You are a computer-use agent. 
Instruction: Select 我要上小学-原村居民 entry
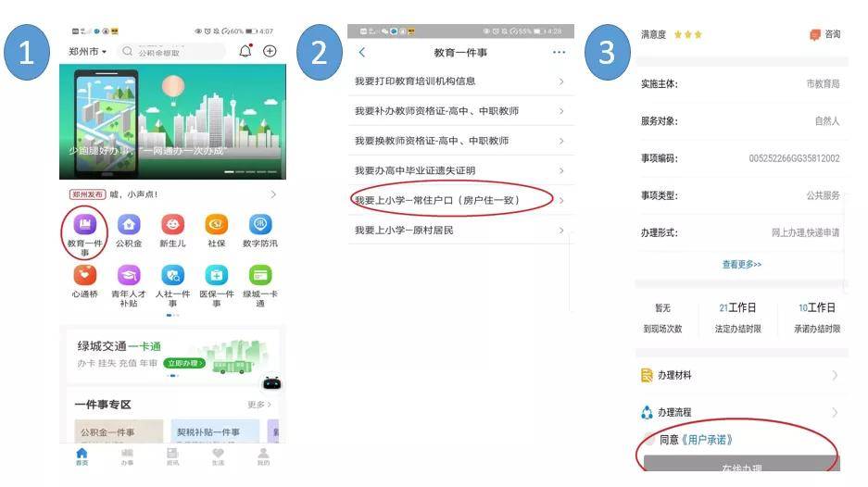click(x=460, y=231)
